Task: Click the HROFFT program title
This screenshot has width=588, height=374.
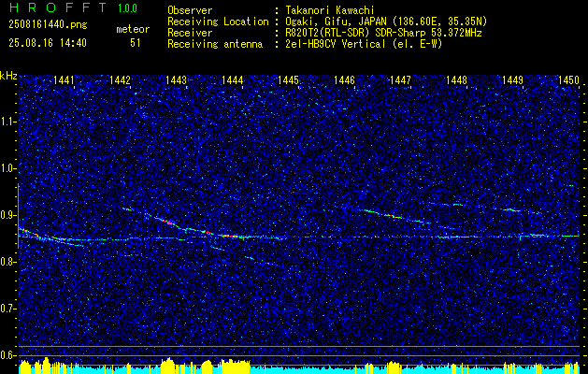Action: click(58, 7)
